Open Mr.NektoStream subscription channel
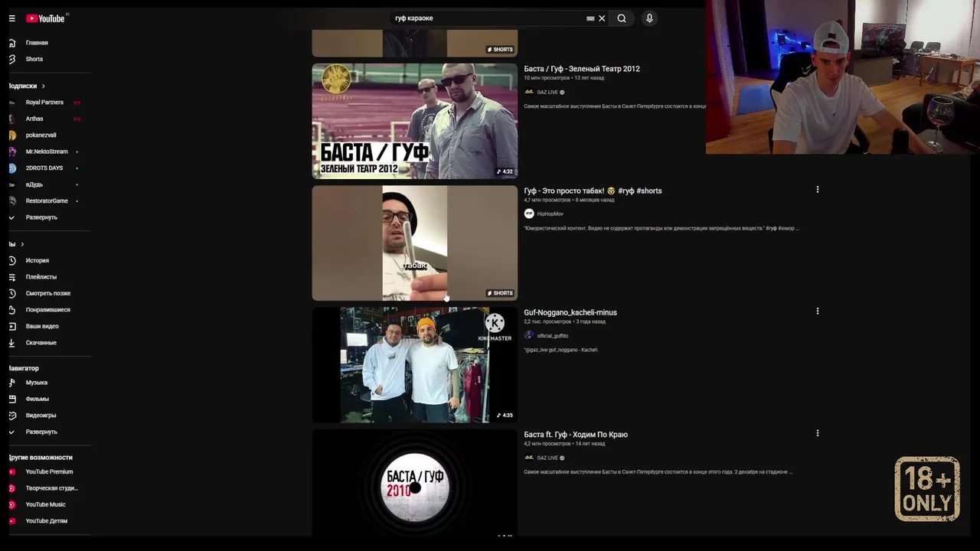This screenshot has height=551, width=980. tap(47, 152)
